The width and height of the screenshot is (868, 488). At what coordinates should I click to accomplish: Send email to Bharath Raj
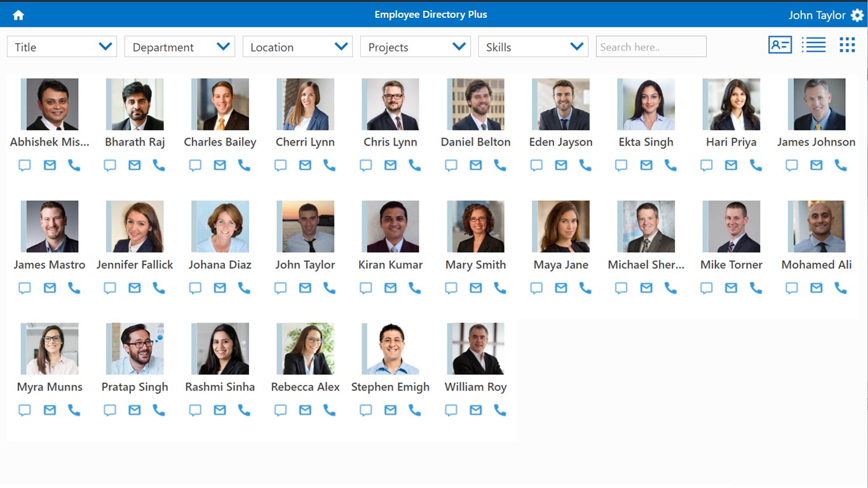click(x=135, y=166)
